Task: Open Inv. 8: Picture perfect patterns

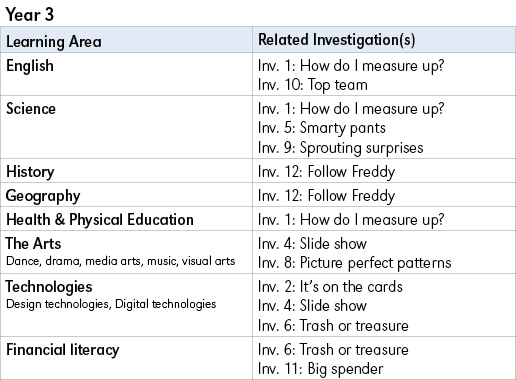Action: 355,263
